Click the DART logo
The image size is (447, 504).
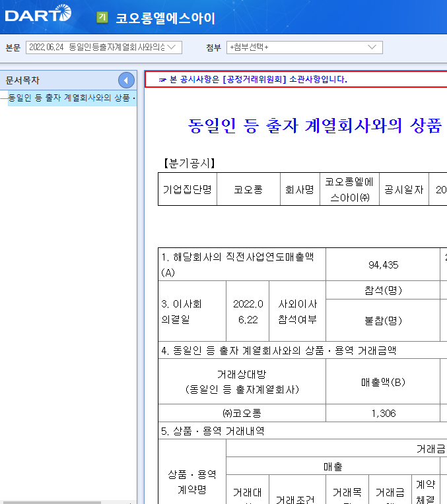(x=38, y=14)
